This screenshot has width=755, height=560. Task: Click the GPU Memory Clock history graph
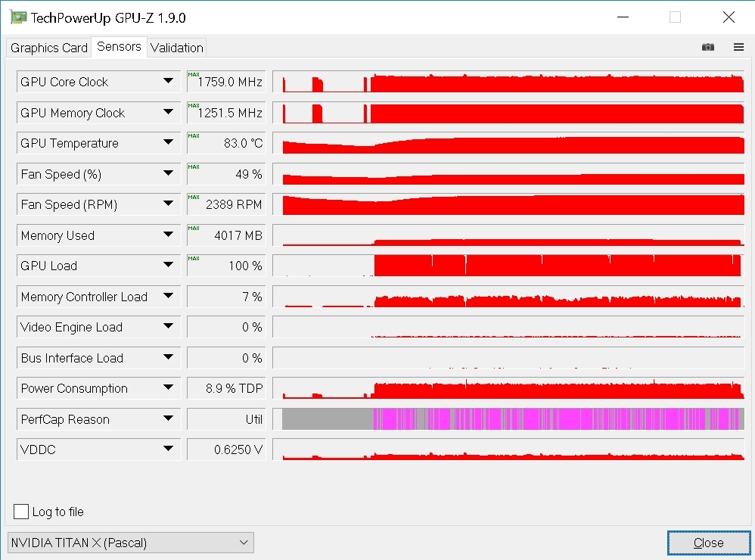point(508,112)
